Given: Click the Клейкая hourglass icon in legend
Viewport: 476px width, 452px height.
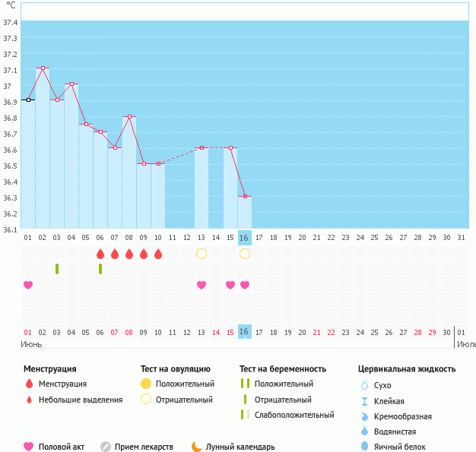Looking at the screenshot, I should (364, 401).
